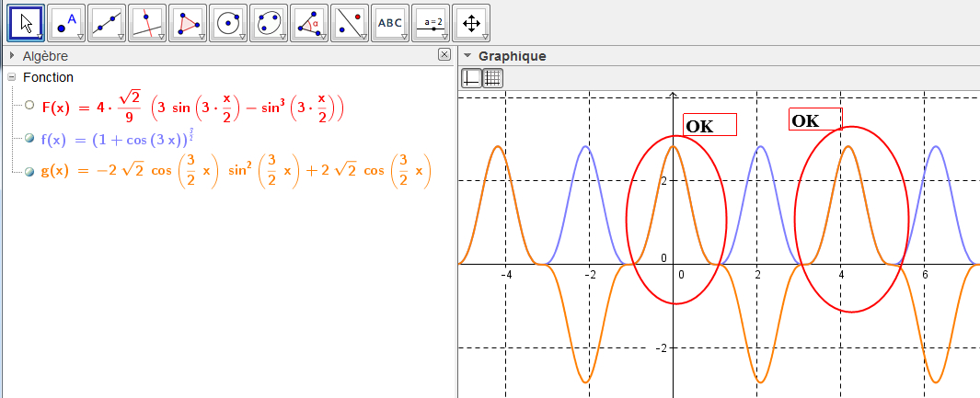Hide function f(x) using its visibility bullet
This screenshot has height=398, width=980.
pos(30,139)
